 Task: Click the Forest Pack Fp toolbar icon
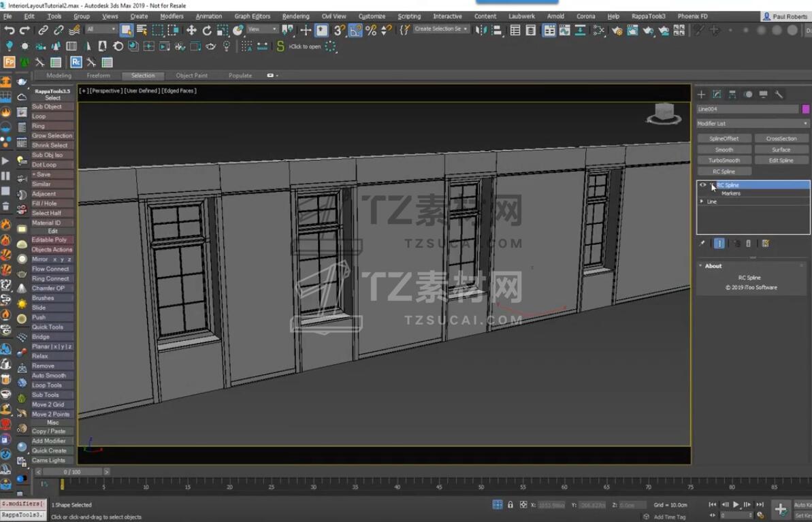[10, 62]
